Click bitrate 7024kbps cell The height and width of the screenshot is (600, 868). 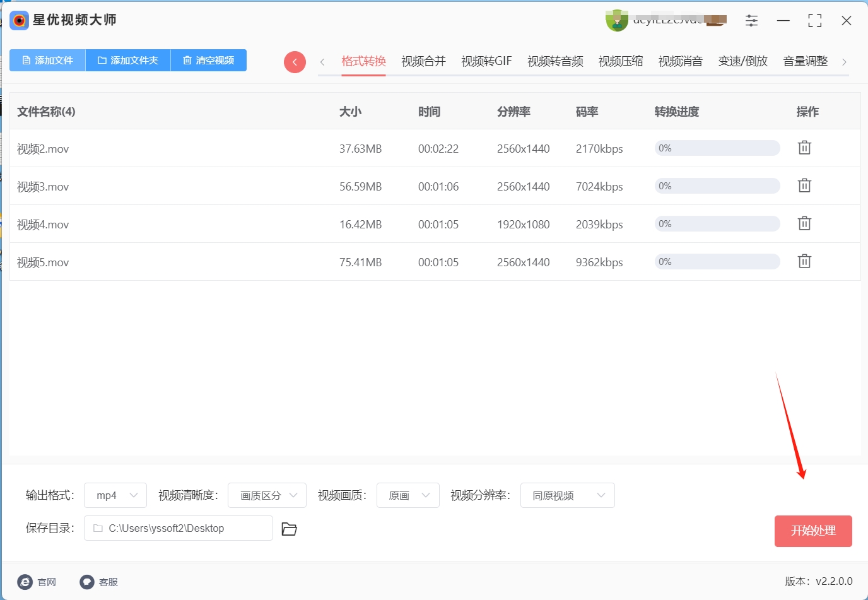(x=599, y=187)
